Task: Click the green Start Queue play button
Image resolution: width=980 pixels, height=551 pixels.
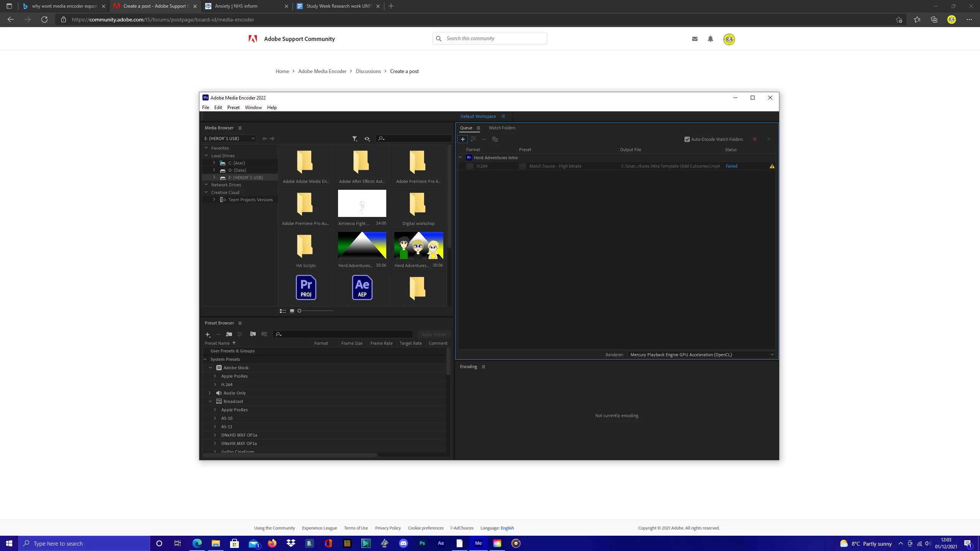Action: (769, 139)
